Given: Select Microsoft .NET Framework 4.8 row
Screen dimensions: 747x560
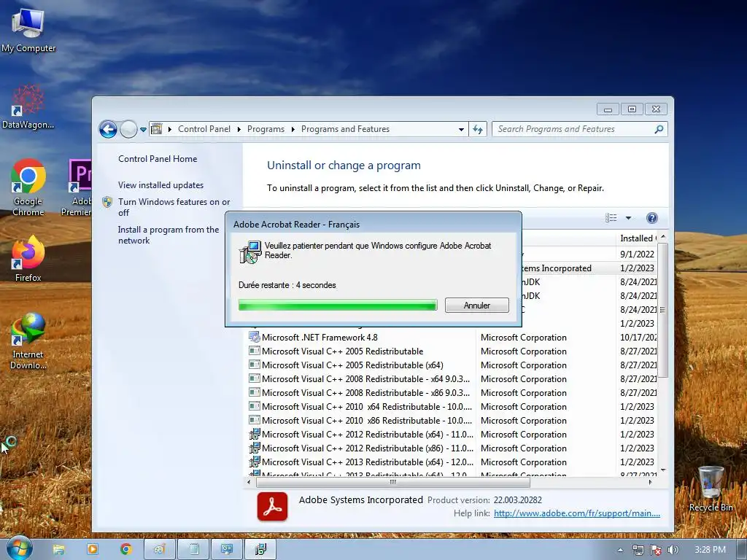Looking at the screenshot, I should tap(452, 338).
